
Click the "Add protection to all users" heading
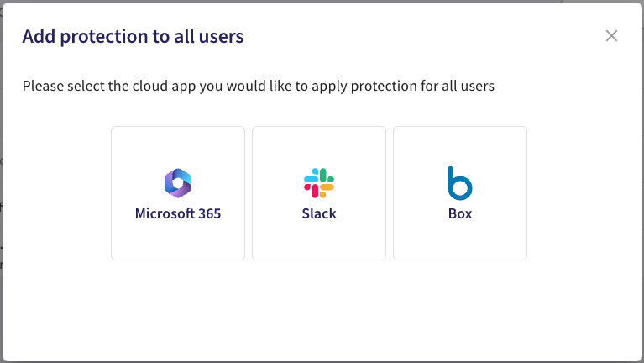(x=133, y=36)
